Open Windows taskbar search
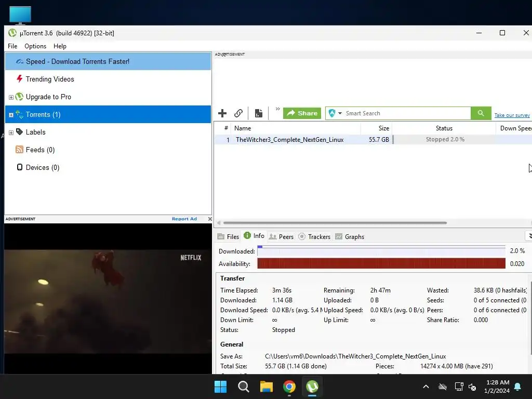Viewport: 532px width, 399px height. coord(243,387)
